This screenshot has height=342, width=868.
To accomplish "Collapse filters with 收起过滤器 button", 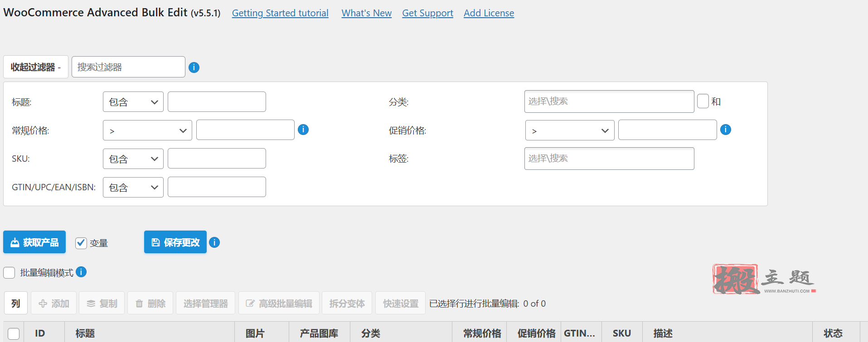I will 36,67.
